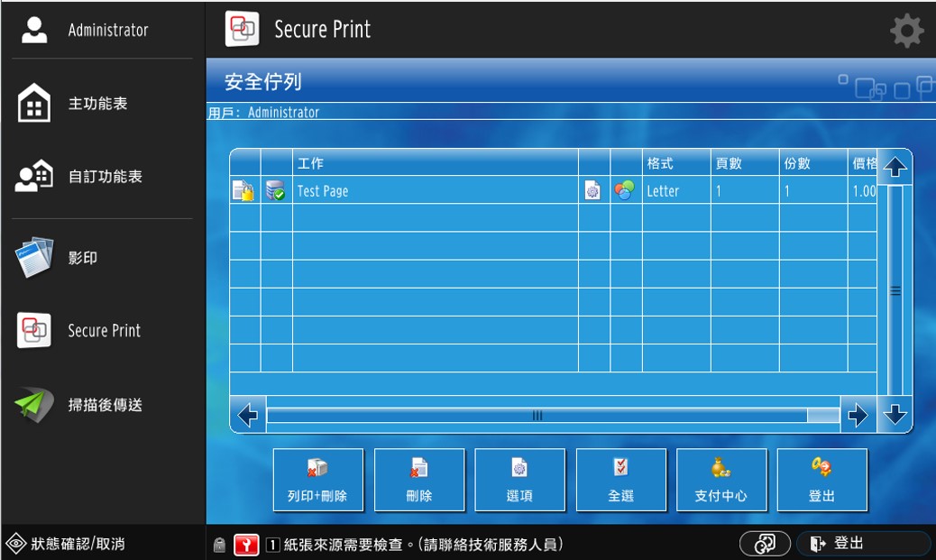Click the color spheres icon in Test Page row
The height and width of the screenshot is (560, 936).
(x=624, y=190)
